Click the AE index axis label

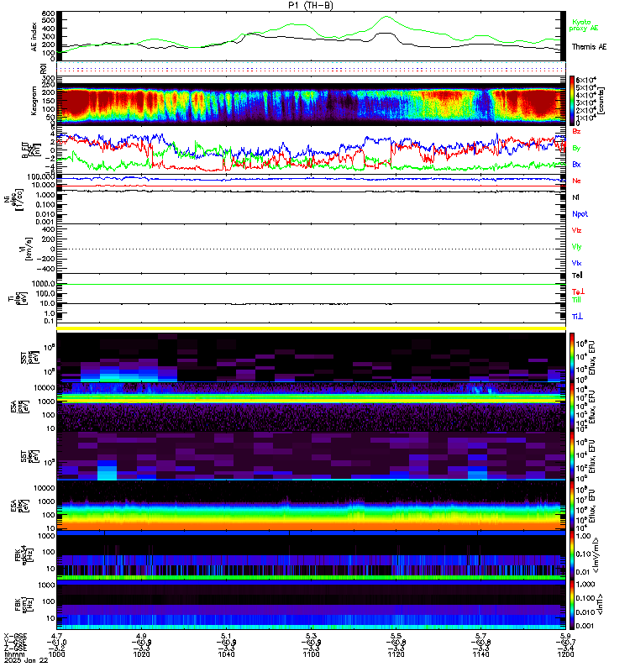click(x=34, y=37)
